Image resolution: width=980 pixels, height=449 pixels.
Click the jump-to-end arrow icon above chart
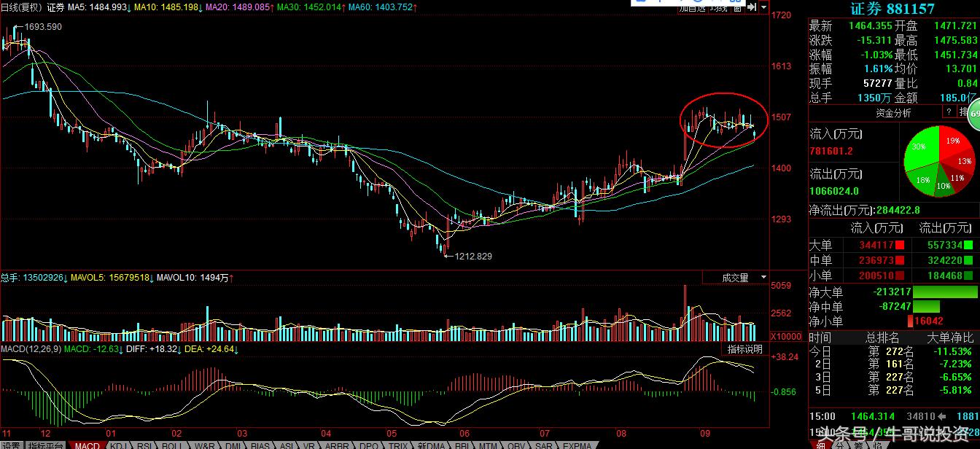pos(752,7)
